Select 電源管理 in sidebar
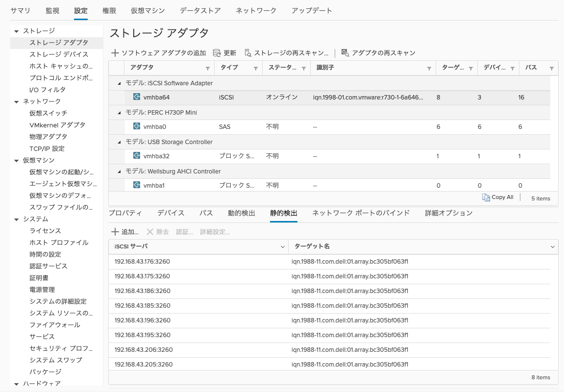Viewport: 564px width, 392px height. click(43, 290)
